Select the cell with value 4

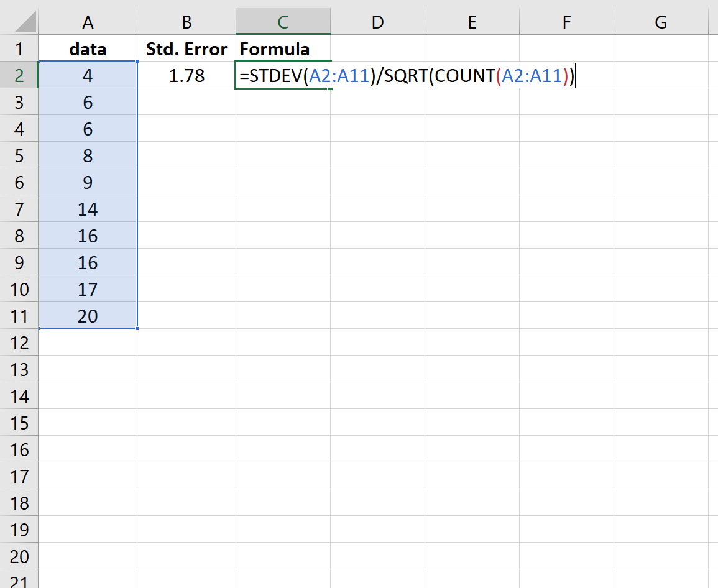pos(88,75)
